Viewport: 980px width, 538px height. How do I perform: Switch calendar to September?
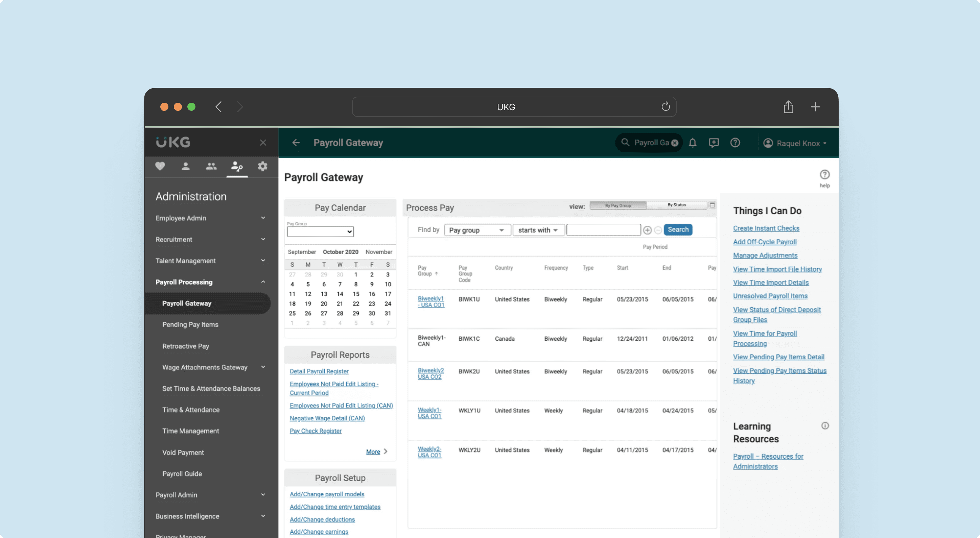click(x=302, y=252)
